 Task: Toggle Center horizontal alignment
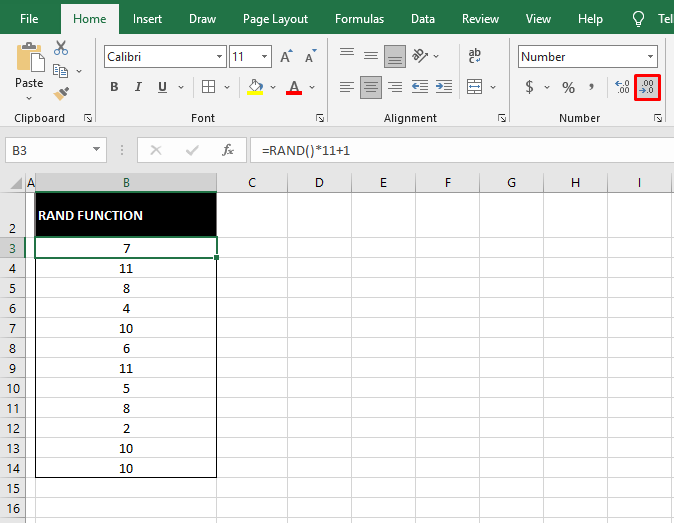(371, 87)
